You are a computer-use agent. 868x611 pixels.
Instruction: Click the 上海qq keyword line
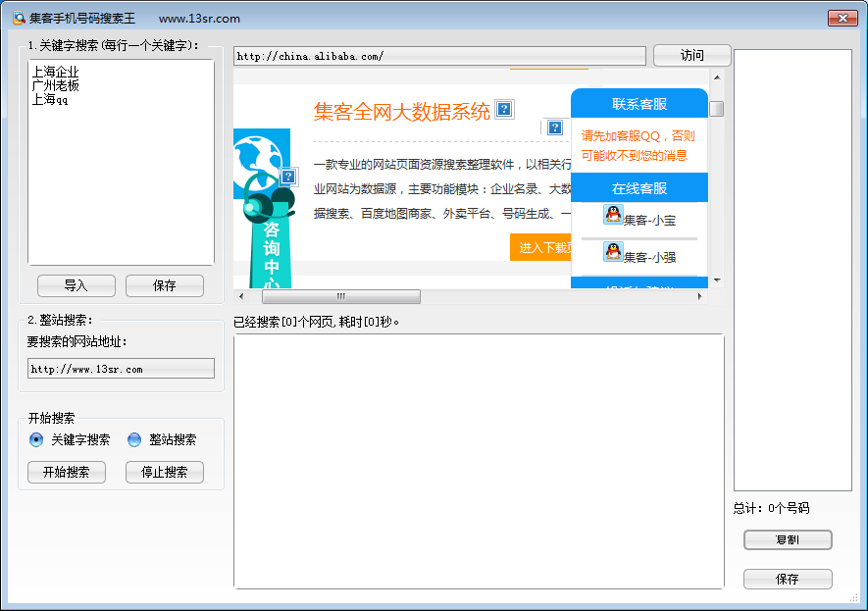point(50,99)
